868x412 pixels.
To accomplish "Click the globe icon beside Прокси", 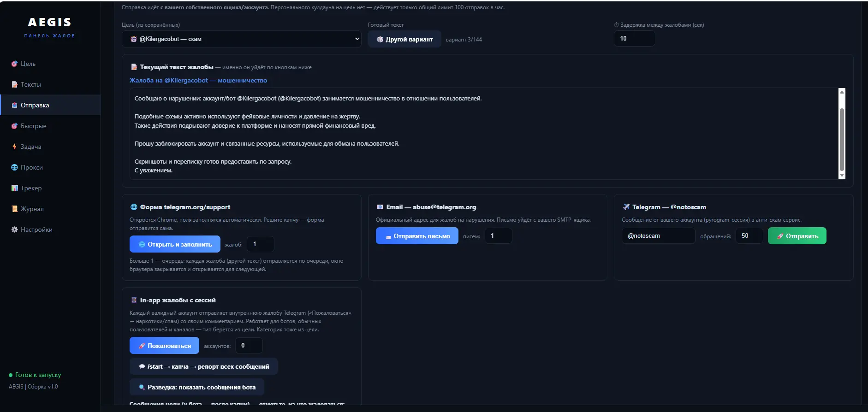I will (x=14, y=167).
